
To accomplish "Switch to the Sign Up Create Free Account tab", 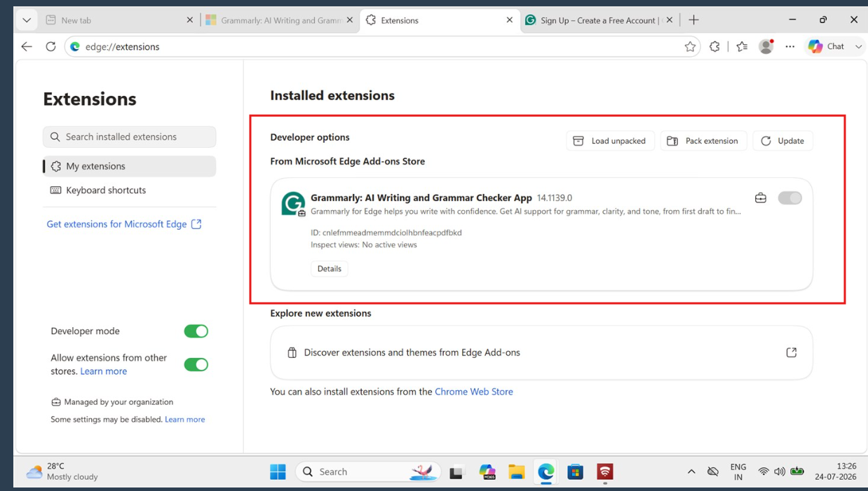I will point(599,20).
